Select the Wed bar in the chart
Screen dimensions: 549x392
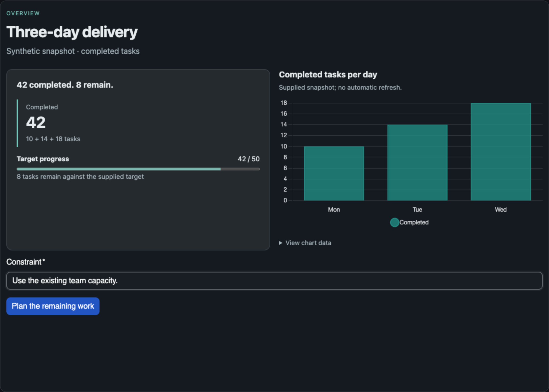(500, 152)
